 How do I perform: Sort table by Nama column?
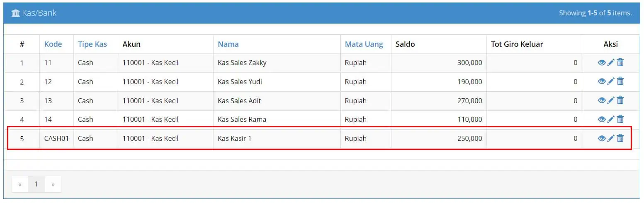tap(228, 44)
